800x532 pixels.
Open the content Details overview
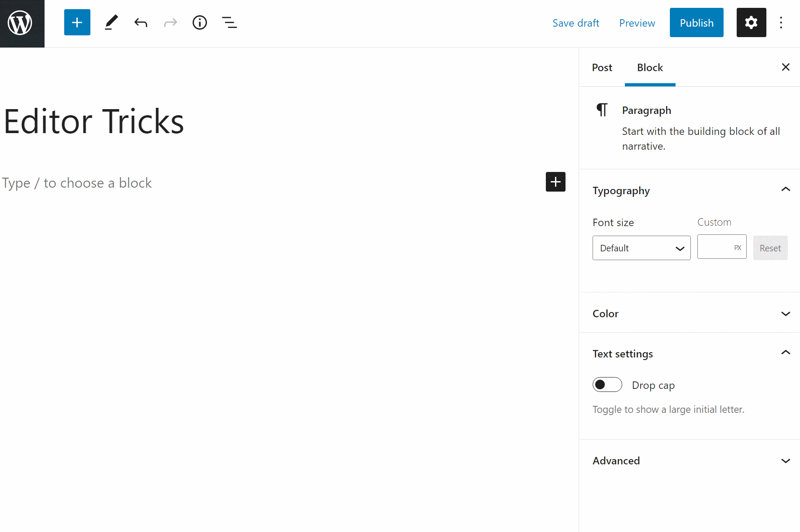click(x=200, y=22)
